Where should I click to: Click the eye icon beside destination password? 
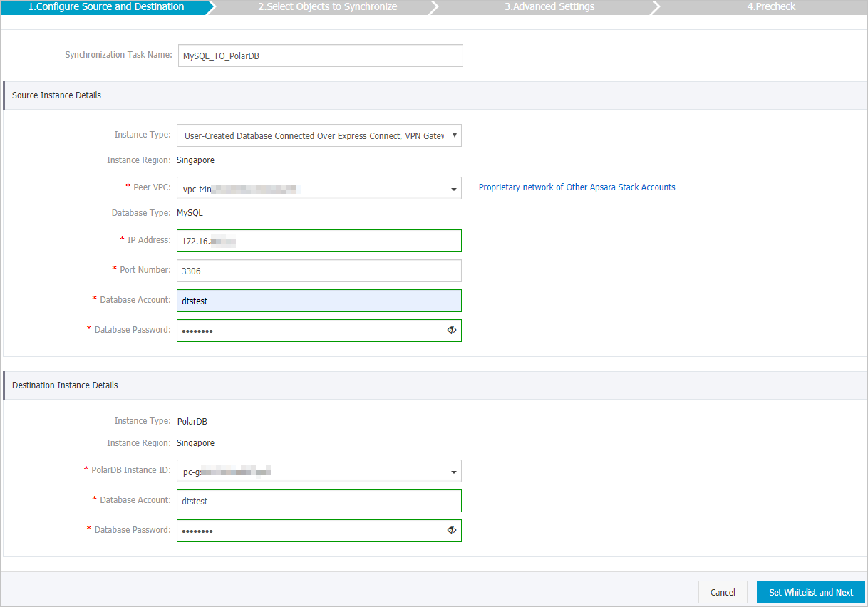click(451, 530)
